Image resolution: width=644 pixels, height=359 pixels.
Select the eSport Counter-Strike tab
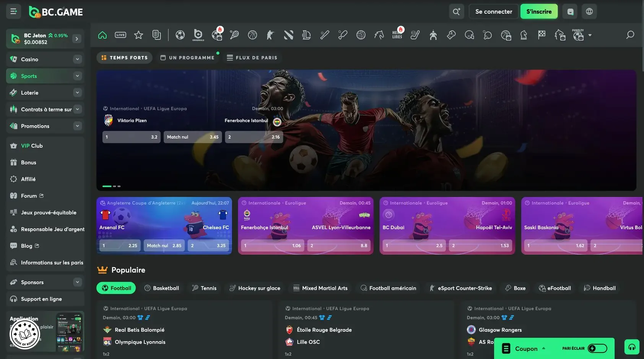tap(460, 288)
